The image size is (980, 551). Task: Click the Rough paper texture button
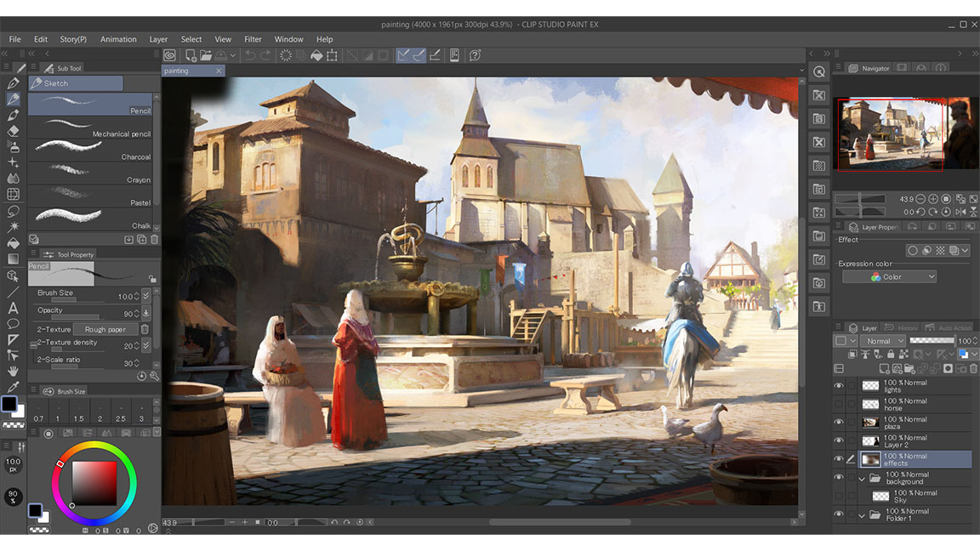105,328
